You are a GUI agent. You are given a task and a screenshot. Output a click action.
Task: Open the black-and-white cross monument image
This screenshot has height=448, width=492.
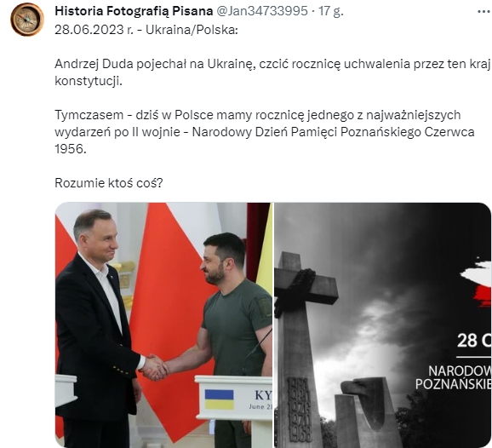(x=382, y=325)
